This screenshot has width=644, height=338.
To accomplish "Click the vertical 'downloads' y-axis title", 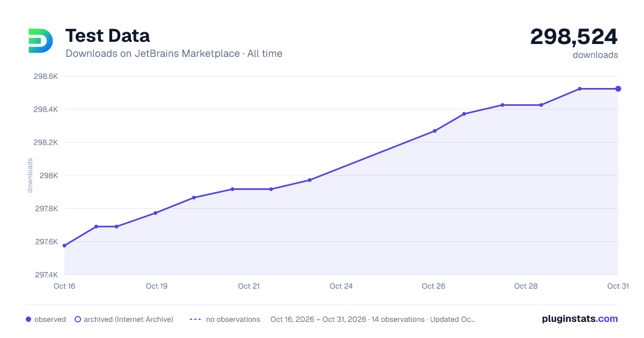I will point(30,175).
